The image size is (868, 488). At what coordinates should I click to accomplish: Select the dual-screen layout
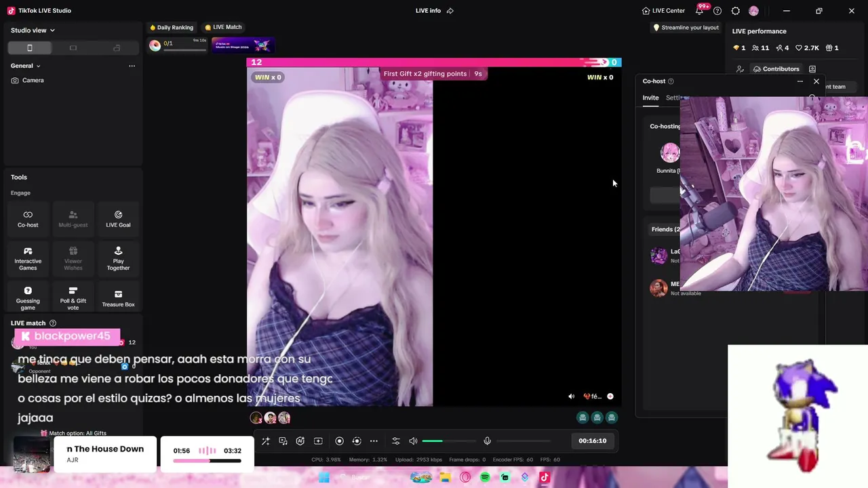[x=117, y=48]
